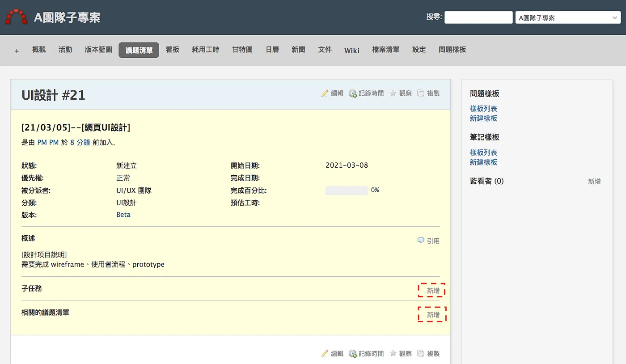Click the 完成百分比 progress bar

[x=347, y=190]
